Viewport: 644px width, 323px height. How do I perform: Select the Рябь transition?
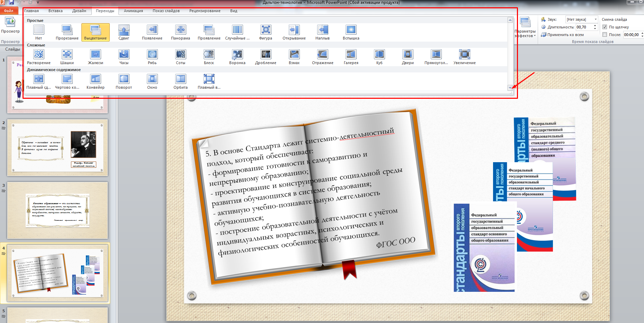pyautogui.click(x=152, y=57)
